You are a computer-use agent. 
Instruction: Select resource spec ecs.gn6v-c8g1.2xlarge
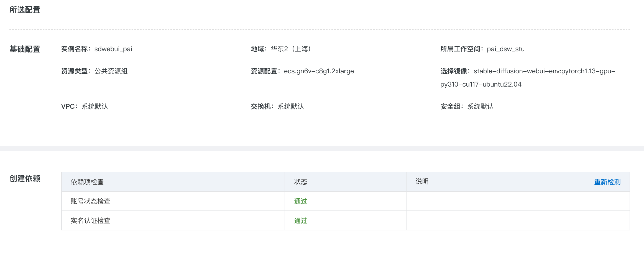(x=319, y=71)
